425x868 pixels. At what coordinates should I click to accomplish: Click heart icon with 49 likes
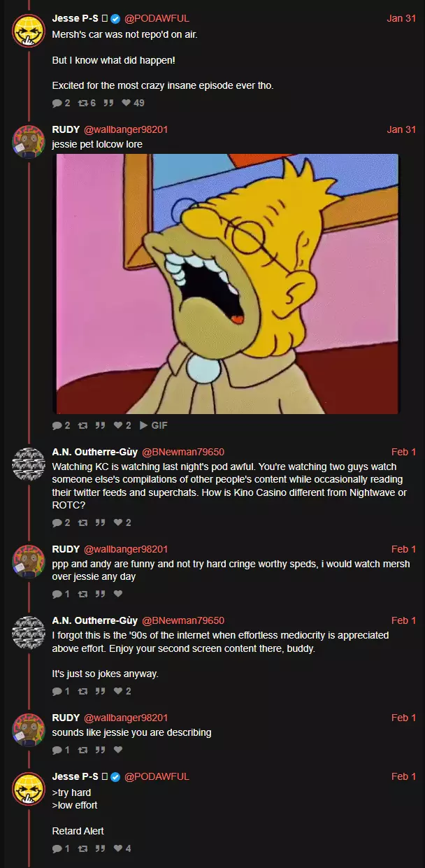(x=127, y=103)
